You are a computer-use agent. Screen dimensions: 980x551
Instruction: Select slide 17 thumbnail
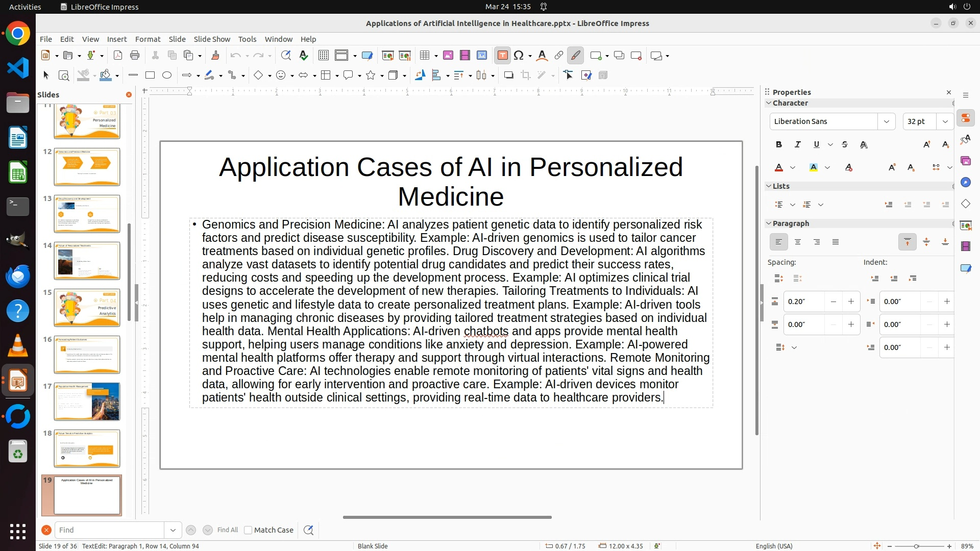click(x=87, y=402)
